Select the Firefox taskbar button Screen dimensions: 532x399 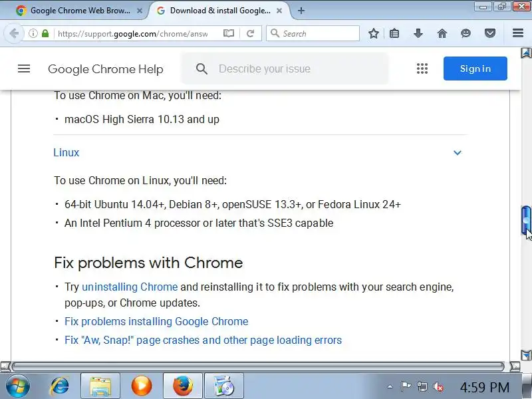click(x=183, y=386)
